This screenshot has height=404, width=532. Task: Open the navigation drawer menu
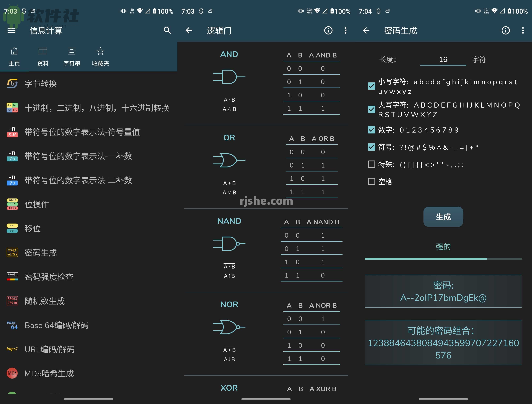tap(11, 31)
